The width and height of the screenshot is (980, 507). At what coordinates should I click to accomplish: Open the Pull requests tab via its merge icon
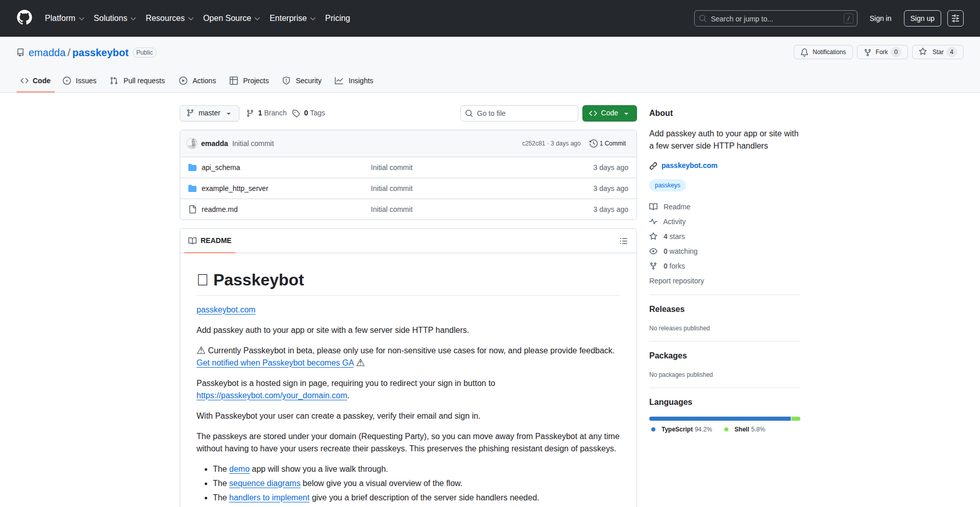113,81
